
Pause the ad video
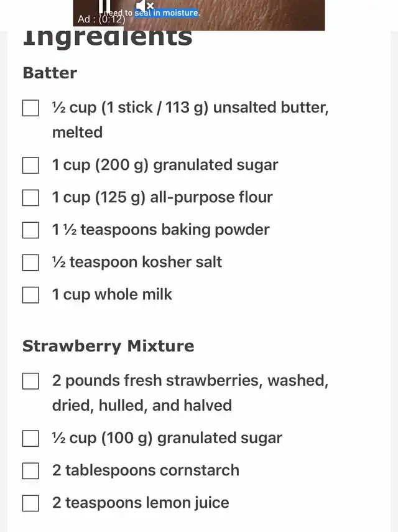(104, 6)
